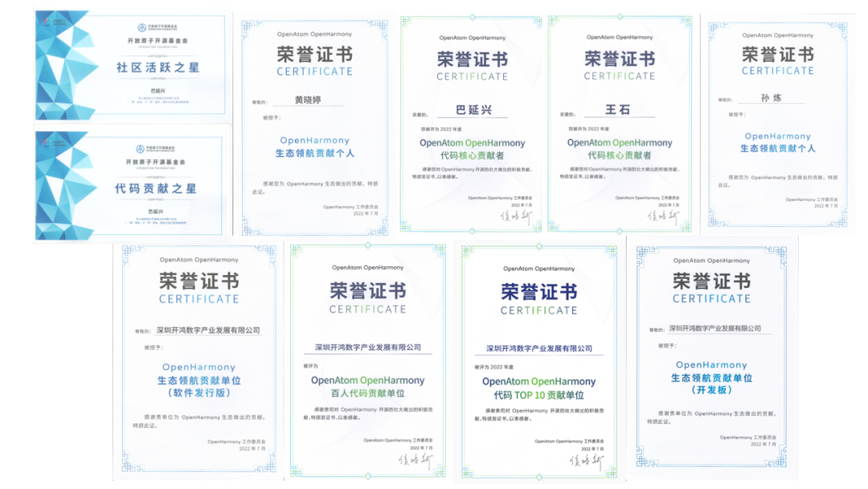This screenshot has height=489, width=868.
Task: Click the 代码贡献之星 certificate title
Action: click(158, 188)
